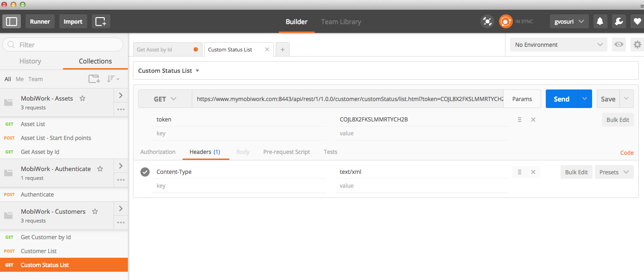Open a new window with plus icon
The width and height of the screenshot is (644, 280).
[101, 21]
